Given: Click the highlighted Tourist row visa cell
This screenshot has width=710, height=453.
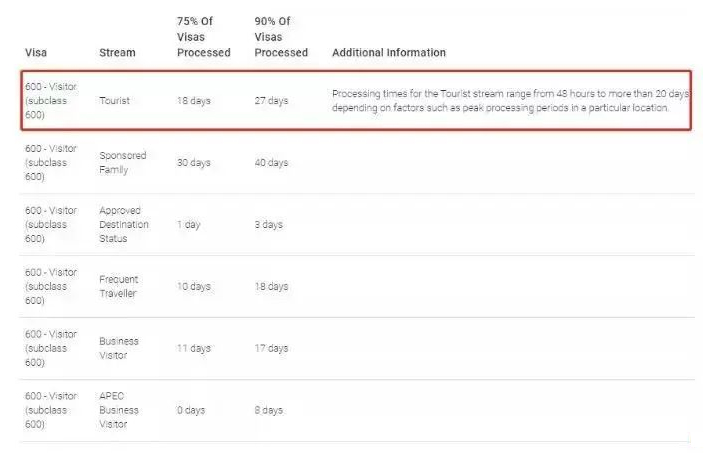Looking at the screenshot, I should coord(51,101).
